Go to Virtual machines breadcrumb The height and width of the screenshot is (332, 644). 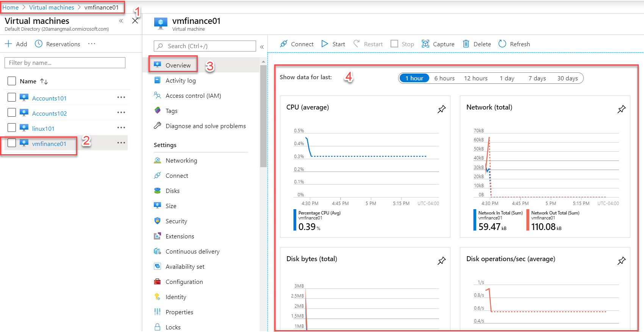[x=52, y=8]
